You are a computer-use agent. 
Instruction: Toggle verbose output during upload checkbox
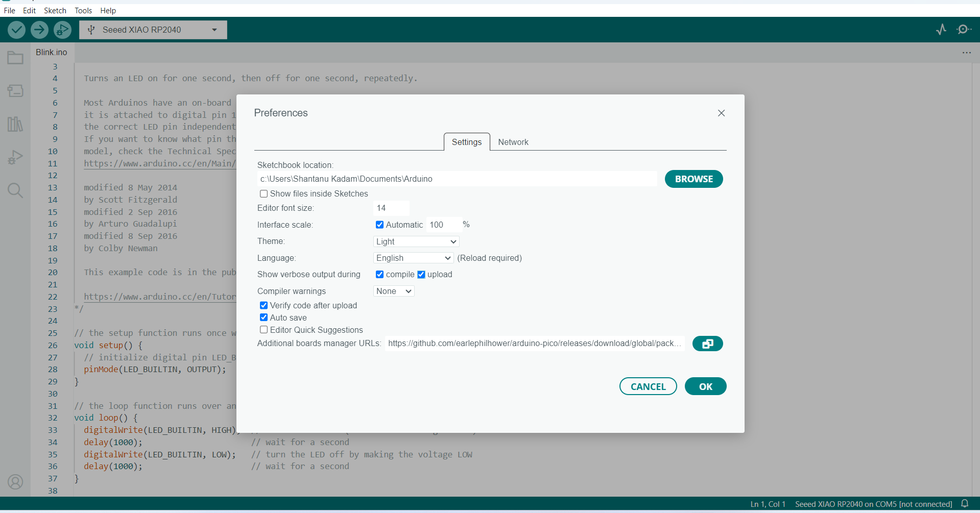[x=421, y=274]
